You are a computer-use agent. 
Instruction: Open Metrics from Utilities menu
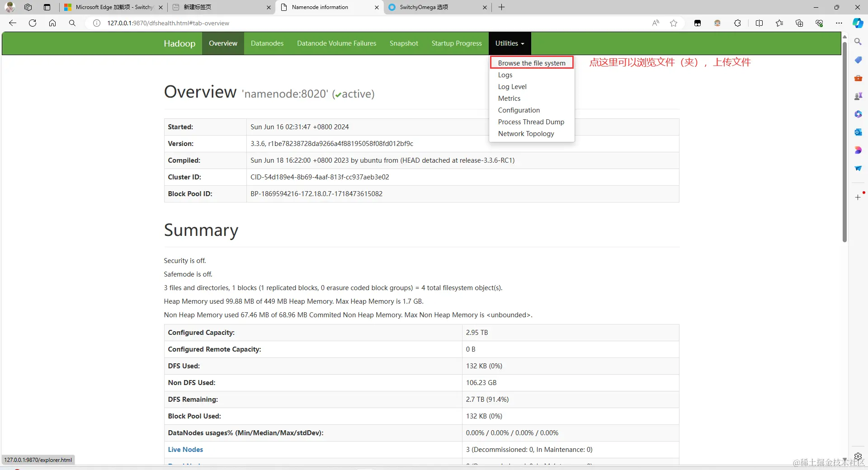coord(509,98)
